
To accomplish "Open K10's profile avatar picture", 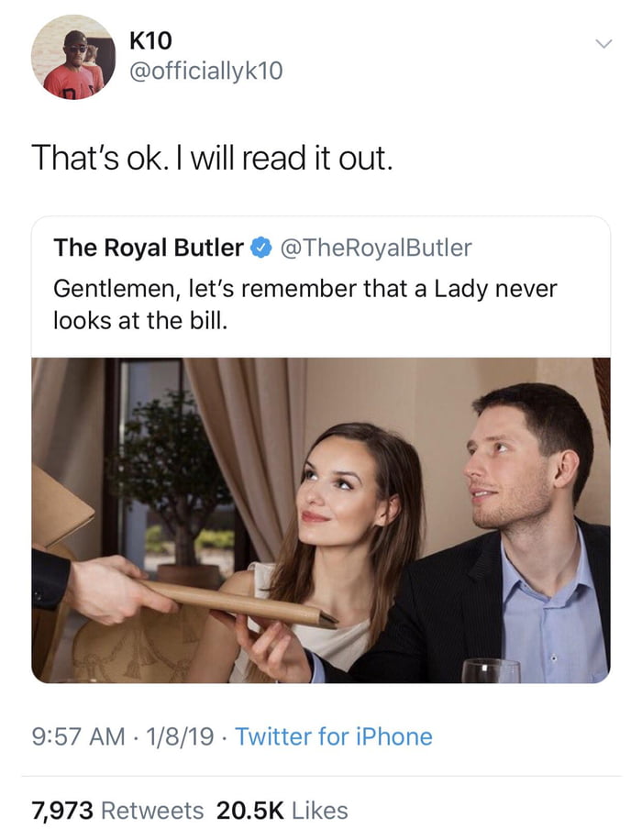I will [72, 57].
